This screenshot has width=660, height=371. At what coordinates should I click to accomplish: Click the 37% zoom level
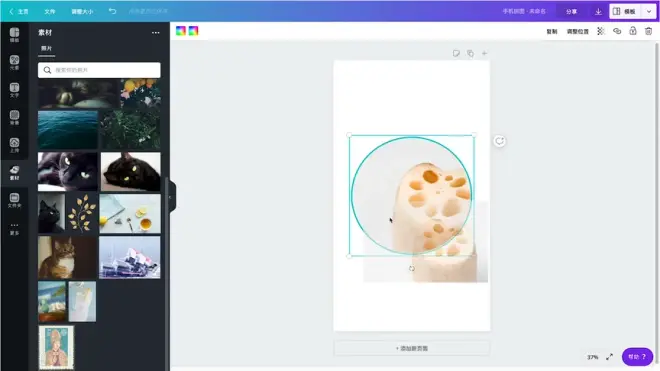click(x=592, y=357)
